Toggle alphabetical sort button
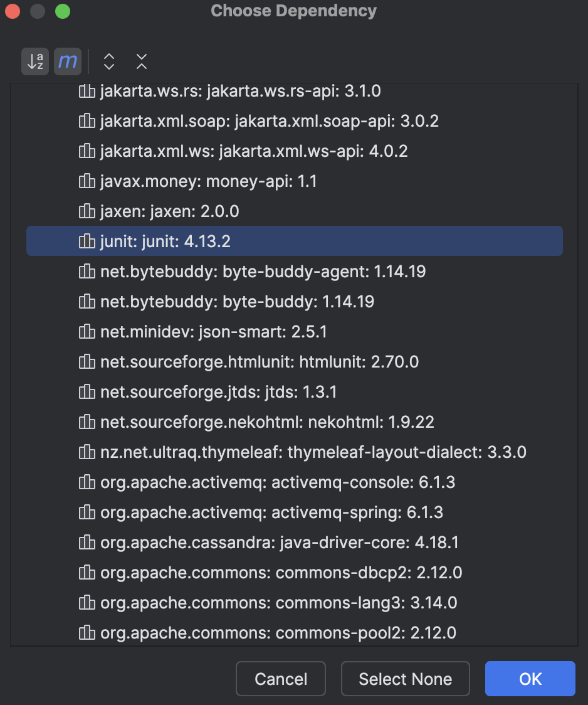588x705 pixels. 35,61
